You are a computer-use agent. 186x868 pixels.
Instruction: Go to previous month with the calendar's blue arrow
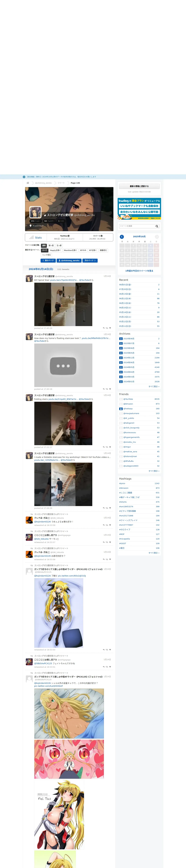(122, 237)
